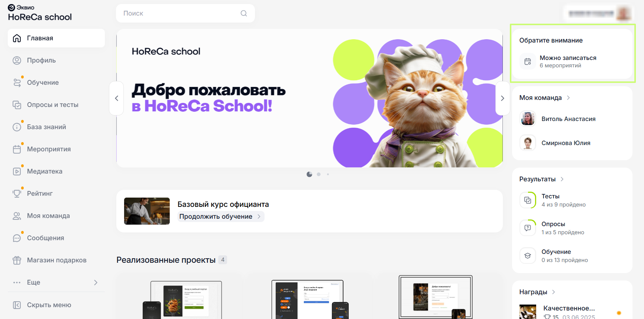644x319 pixels.
Task: Expand Результаты panel chevron
Action: [562, 179]
